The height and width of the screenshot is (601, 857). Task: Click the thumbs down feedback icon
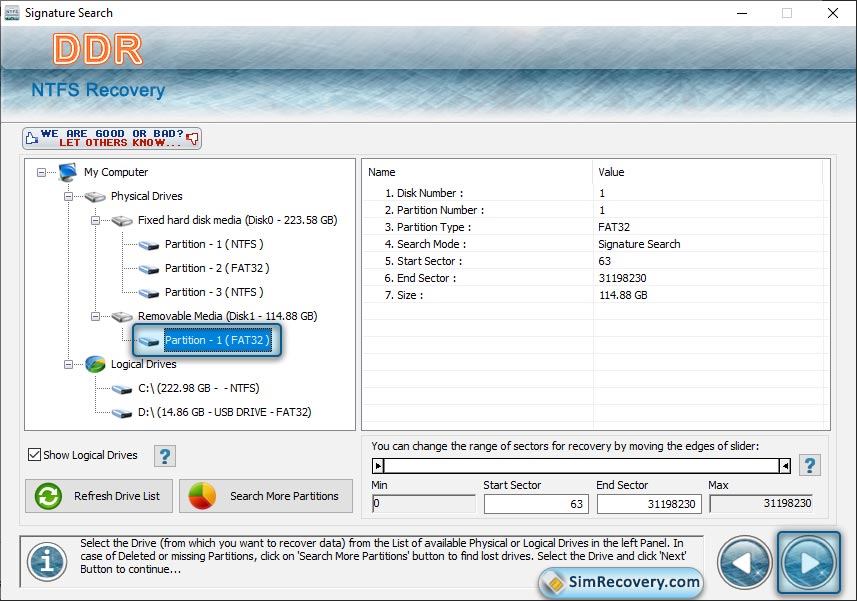click(192, 138)
